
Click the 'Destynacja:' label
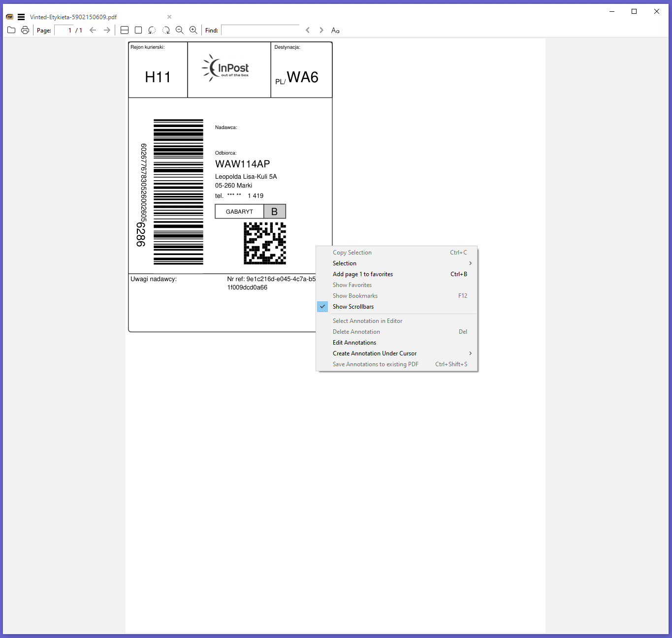click(288, 47)
